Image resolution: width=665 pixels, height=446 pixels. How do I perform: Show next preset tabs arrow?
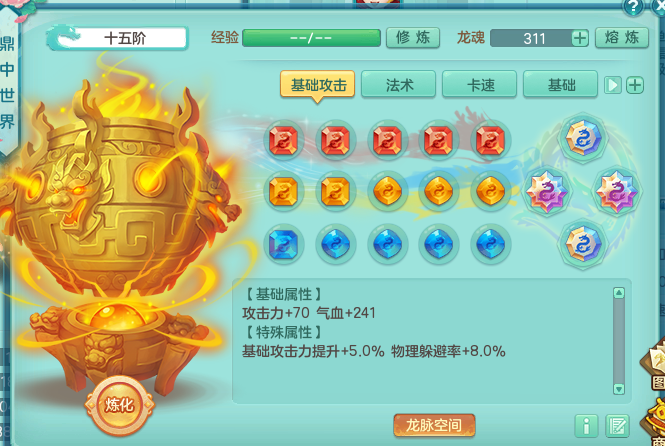coord(612,85)
